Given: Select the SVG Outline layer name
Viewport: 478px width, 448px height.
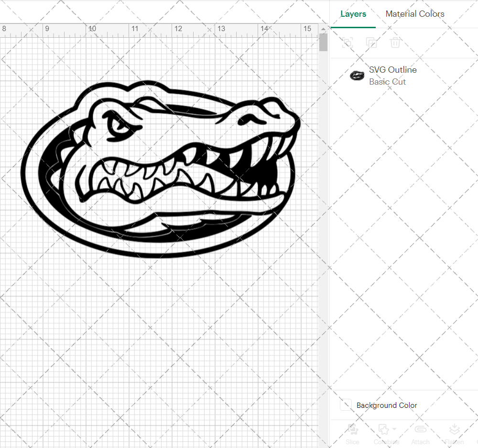Looking at the screenshot, I should point(392,70).
